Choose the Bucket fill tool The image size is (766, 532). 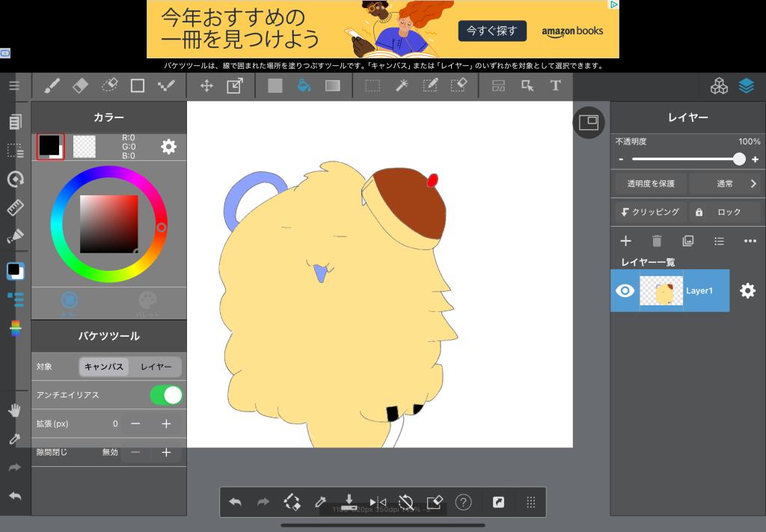[x=304, y=85]
